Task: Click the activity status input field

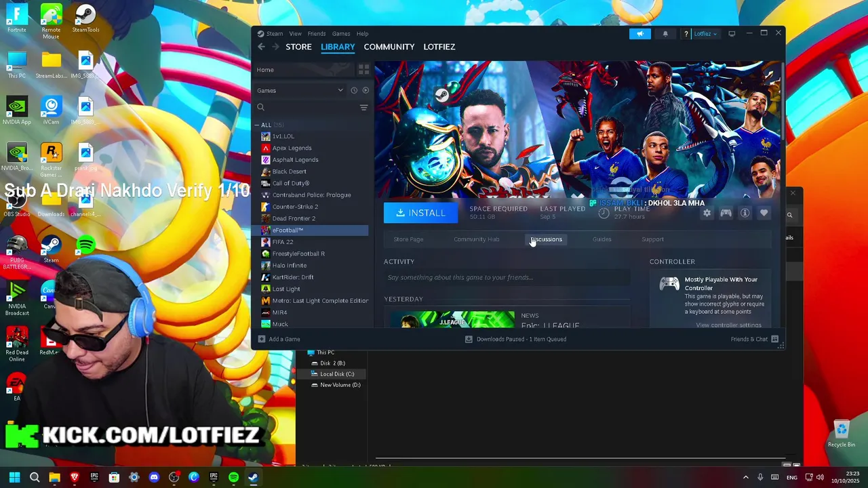Action: pyautogui.click(x=507, y=277)
